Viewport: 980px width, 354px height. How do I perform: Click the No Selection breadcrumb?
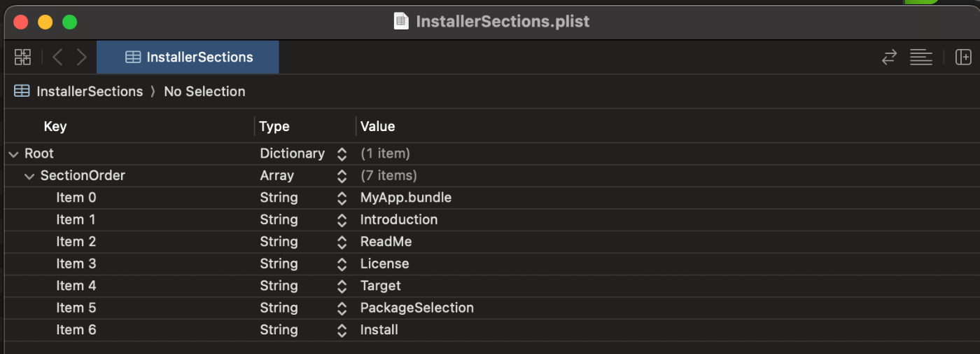click(204, 91)
